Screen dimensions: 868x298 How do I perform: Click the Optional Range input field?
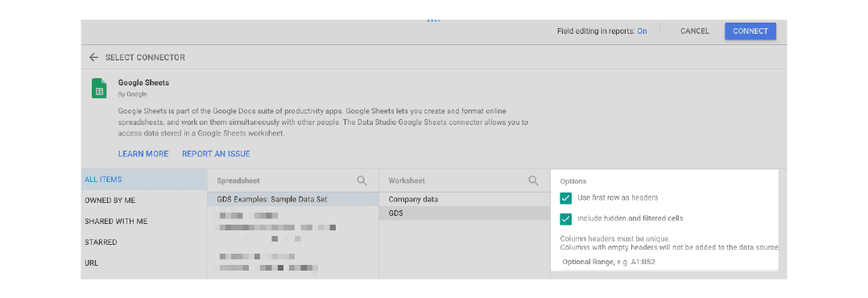pyautogui.click(x=669, y=263)
